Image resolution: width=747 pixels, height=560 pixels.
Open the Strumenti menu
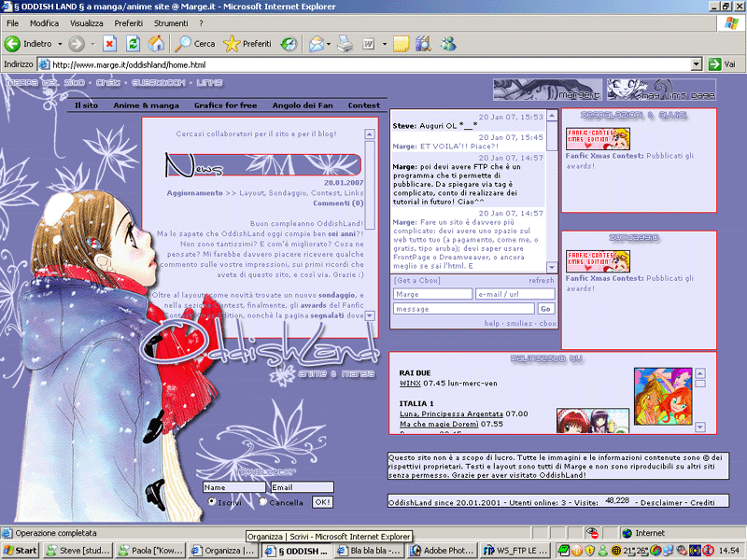pyautogui.click(x=171, y=22)
